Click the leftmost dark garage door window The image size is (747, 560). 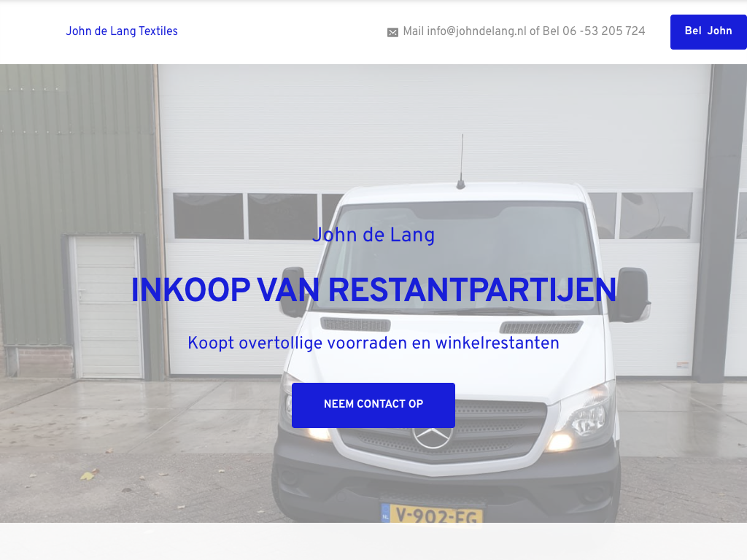click(x=208, y=216)
